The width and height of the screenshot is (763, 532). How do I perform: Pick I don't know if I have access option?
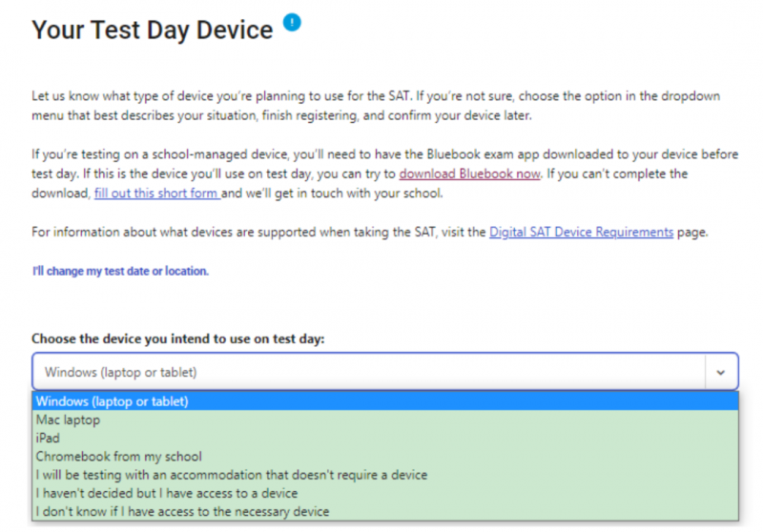[x=385, y=512]
